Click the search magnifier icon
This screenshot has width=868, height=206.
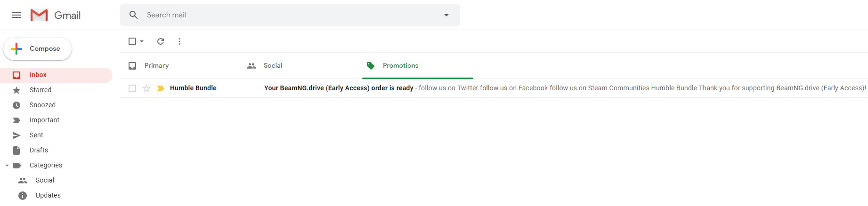(134, 15)
